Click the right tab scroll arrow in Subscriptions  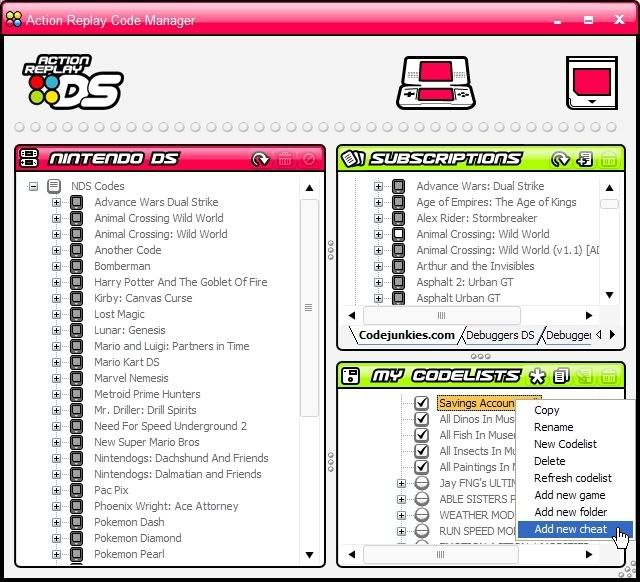[612, 335]
